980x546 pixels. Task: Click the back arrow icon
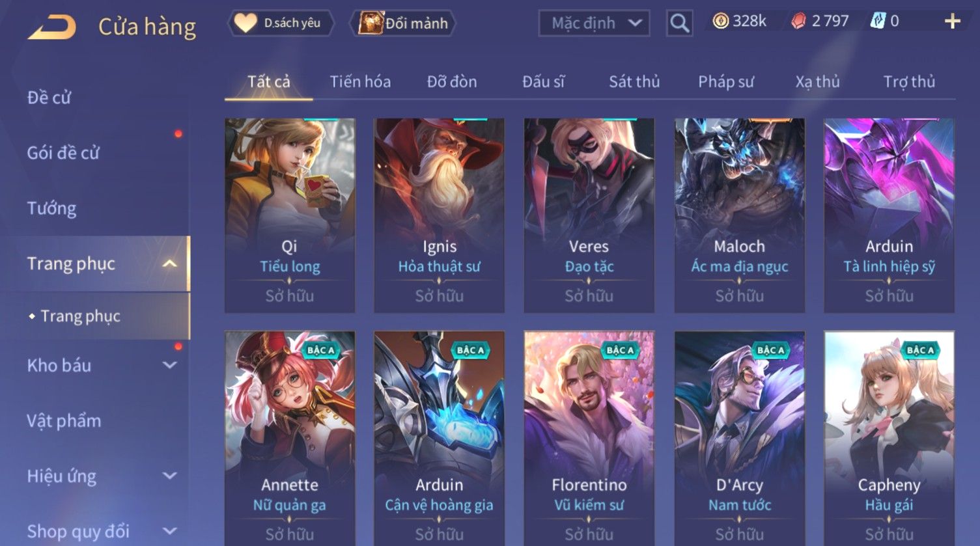pyautogui.click(x=52, y=27)
